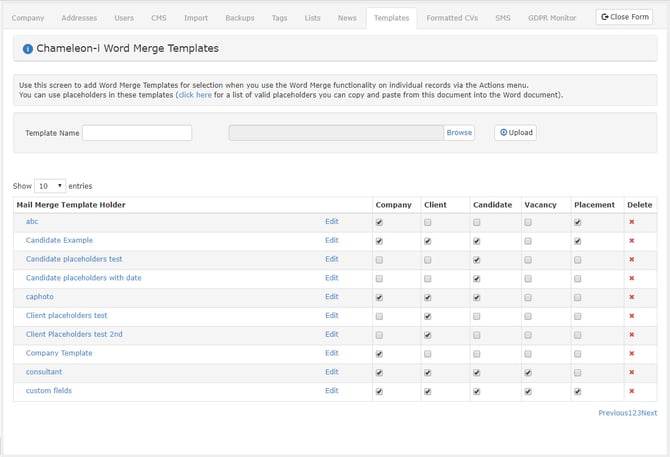Edit Client Placeholders test 2nd entry

(332, 334)
